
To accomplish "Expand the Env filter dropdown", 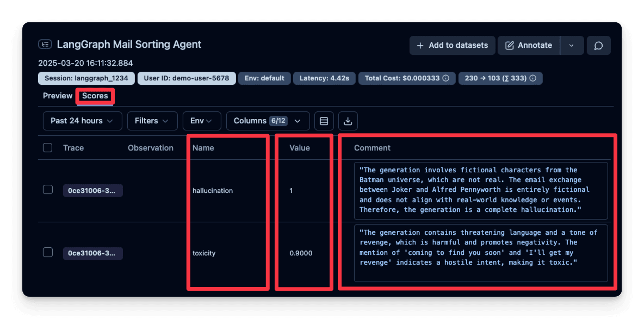I will click(202, 121).
